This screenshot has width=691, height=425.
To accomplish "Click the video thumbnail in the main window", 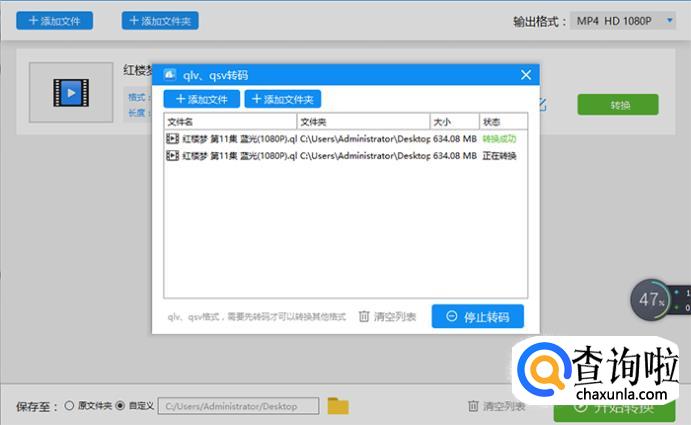I will tap(71, 92).
